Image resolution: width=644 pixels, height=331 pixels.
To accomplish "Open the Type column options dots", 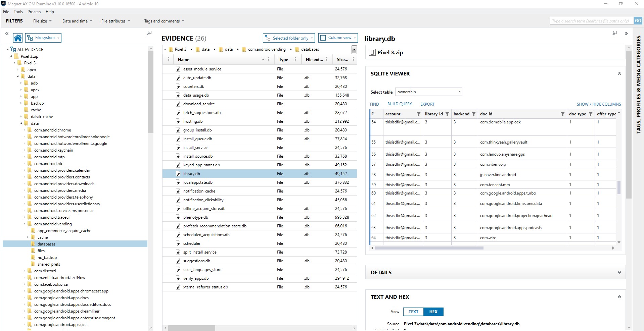I will (x=295, y=59).
